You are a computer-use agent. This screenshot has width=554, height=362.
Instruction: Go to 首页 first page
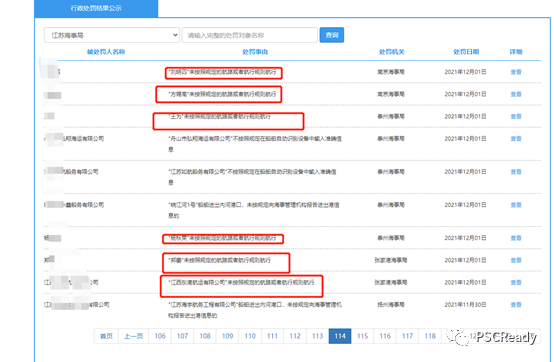click(x=106, y=336)
